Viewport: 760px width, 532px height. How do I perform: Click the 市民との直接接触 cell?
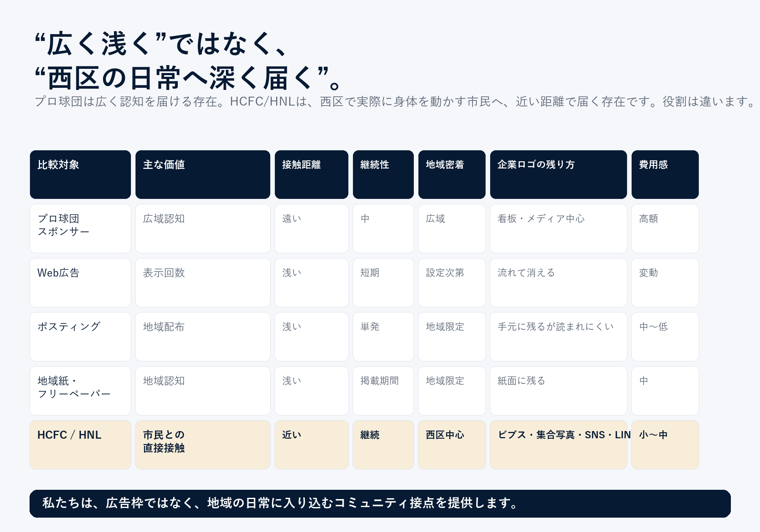(x=203, y=445)
